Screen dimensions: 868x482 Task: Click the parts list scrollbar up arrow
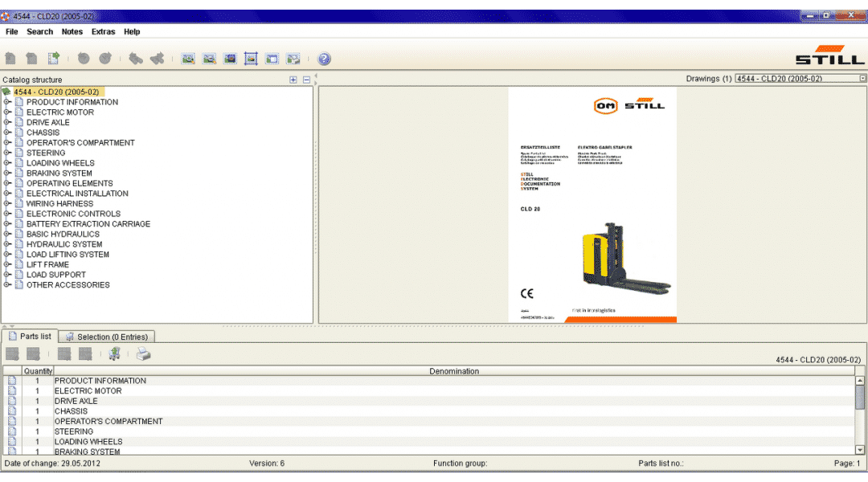click(860, 381)
